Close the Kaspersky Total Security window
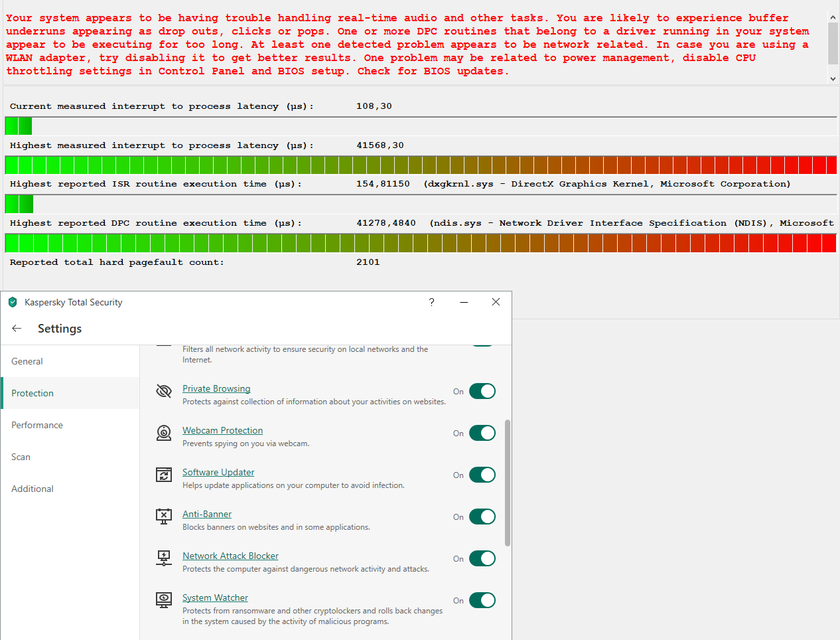This screenshot has width=840, height=640. (496, 302)
